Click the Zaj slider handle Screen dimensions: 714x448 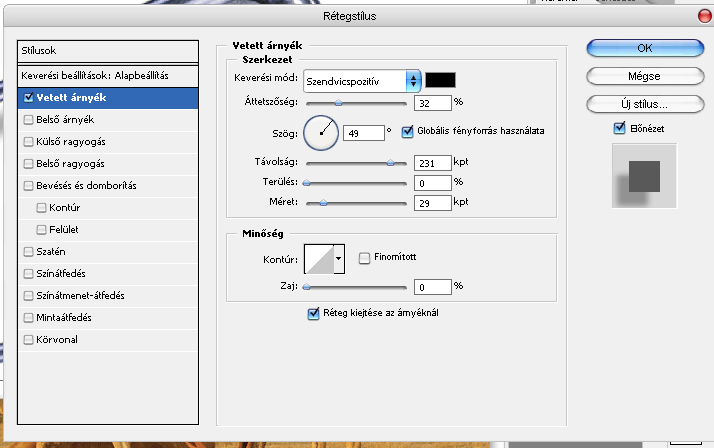(307, 287)
